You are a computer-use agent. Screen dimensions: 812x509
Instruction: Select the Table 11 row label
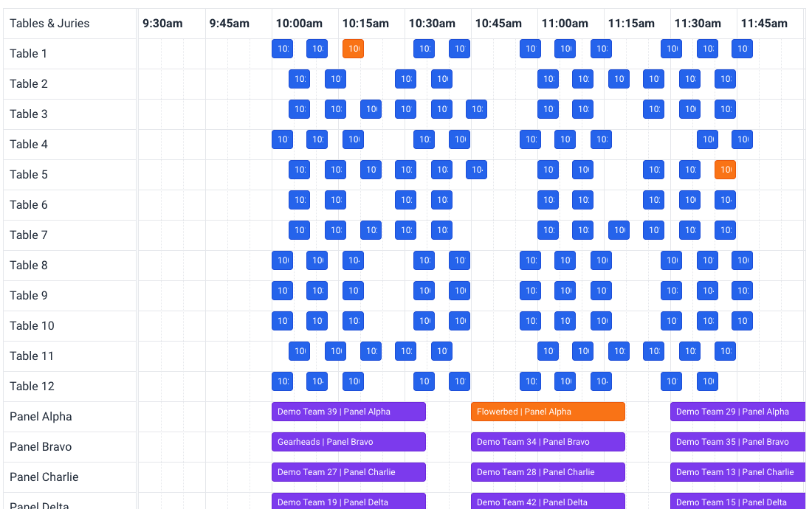point(32,356)
